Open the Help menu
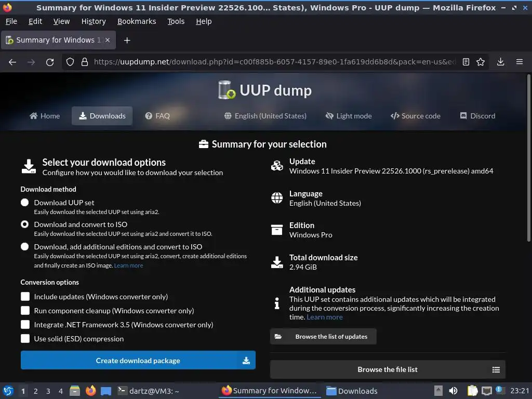Screen dimensions: 532x399 click(204, 21)
